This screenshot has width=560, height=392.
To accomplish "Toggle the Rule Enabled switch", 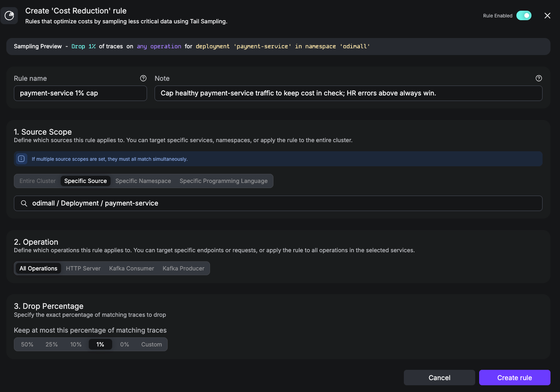I will 524,15.
